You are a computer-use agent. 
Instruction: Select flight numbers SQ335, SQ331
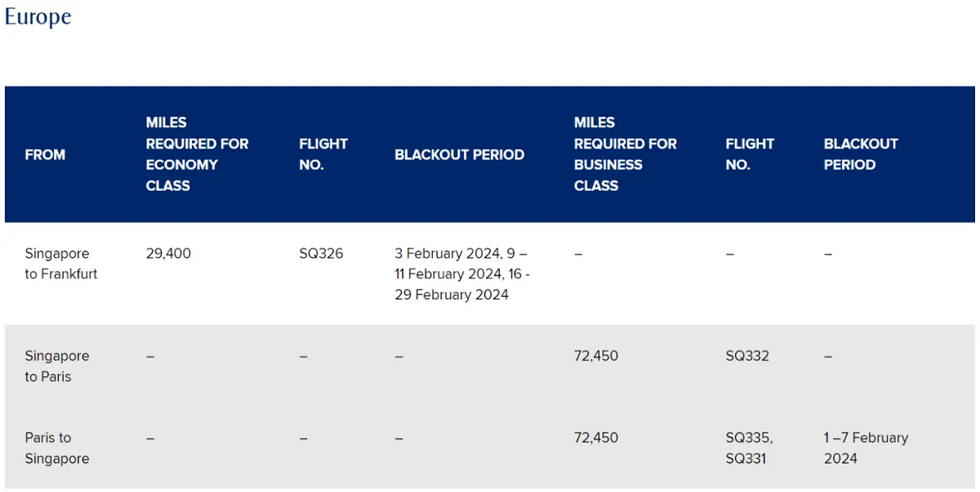tap(749, 448)
